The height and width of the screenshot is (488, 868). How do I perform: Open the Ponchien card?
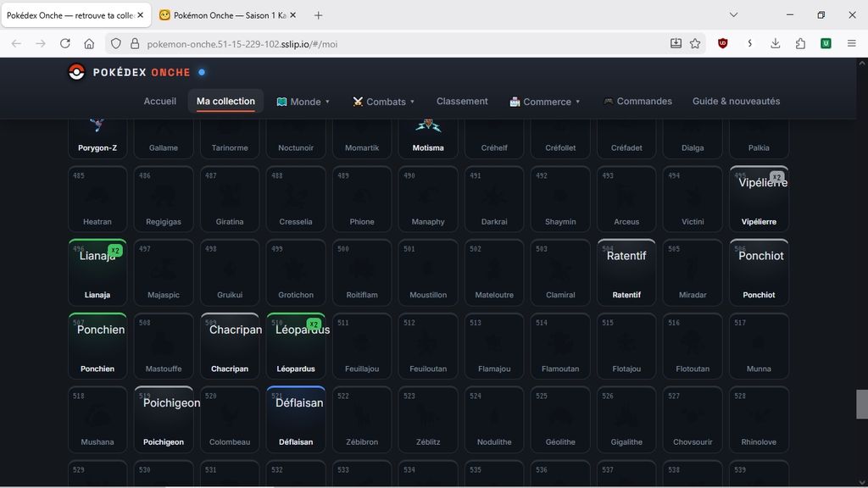(x=97, y=346)
